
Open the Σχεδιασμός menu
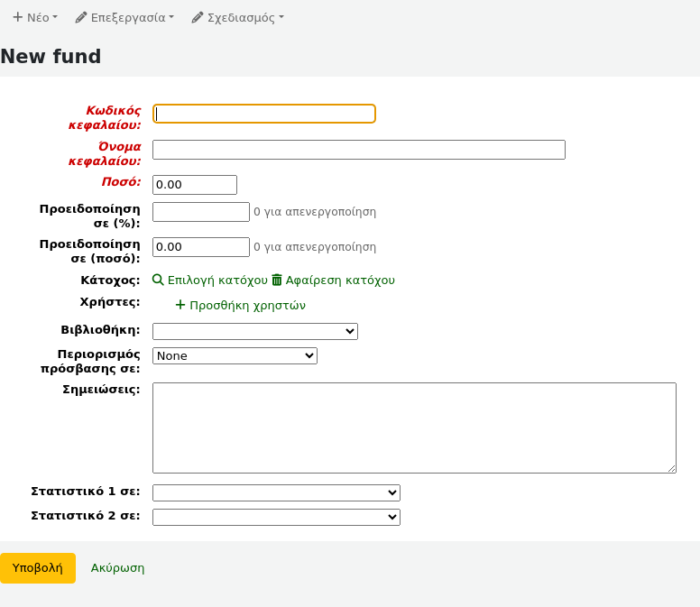238,17
